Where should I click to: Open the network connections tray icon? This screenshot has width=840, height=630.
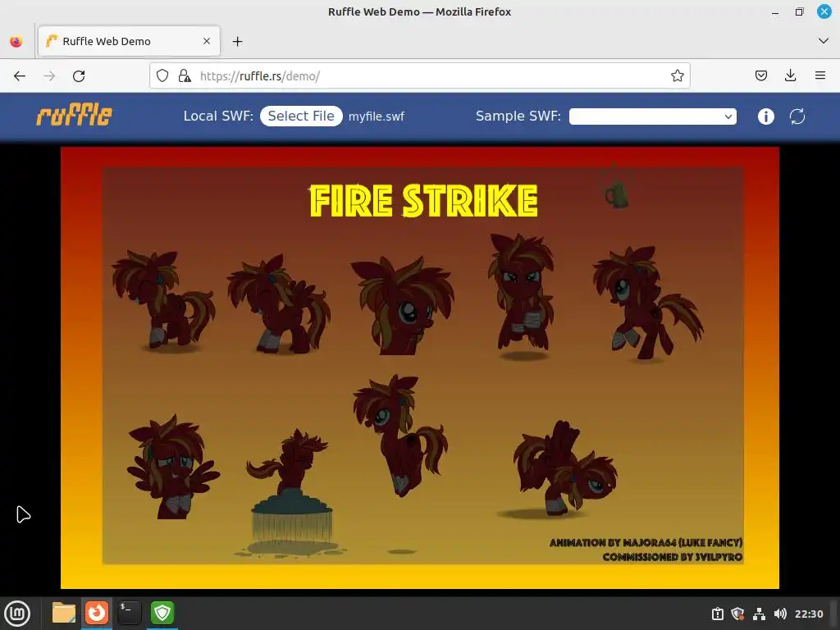tap(759, 614)
